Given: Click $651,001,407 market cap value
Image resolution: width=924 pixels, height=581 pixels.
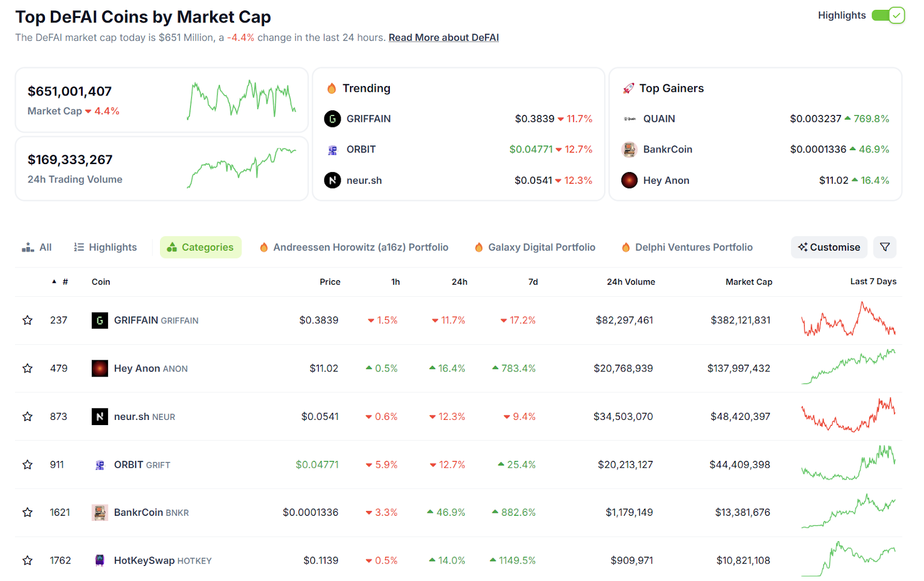Looking at the screenshot, I should tap(70, 91).
